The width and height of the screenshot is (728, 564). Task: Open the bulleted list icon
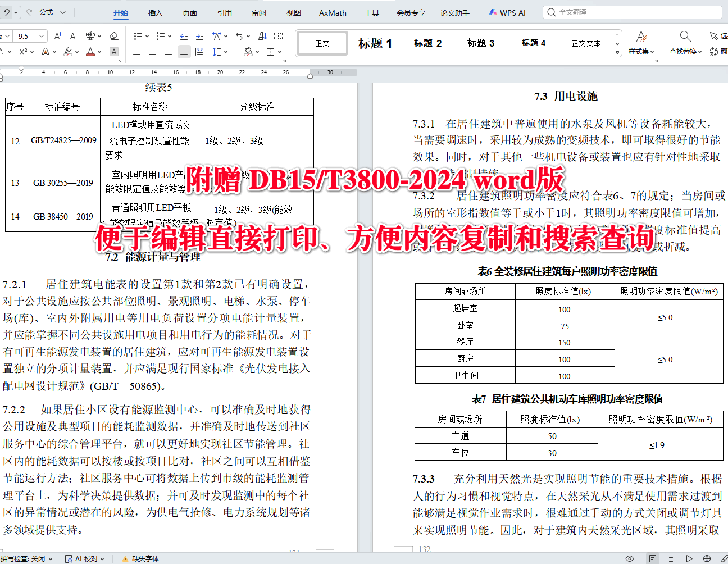coord(138,37)
